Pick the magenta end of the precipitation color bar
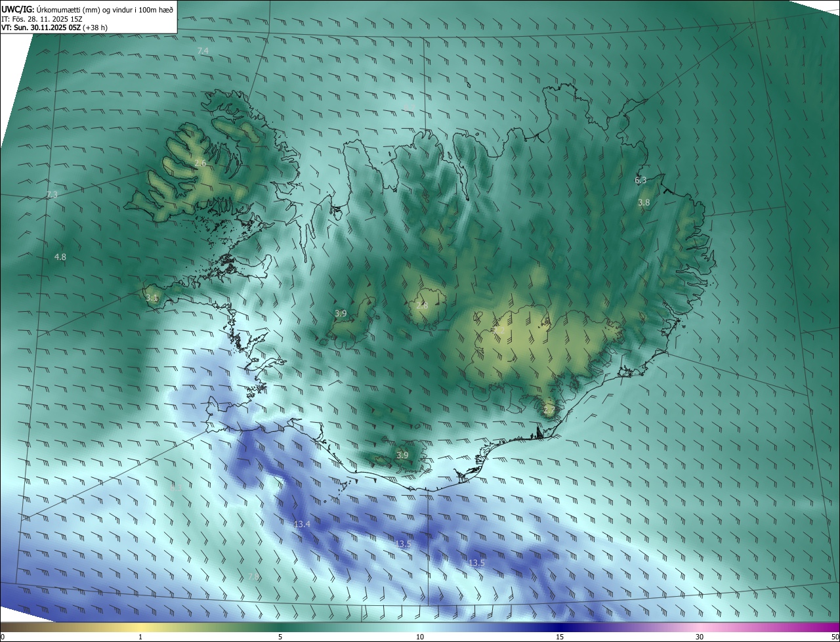The width and height of the screenshot is (840, 642). (833, 628)
